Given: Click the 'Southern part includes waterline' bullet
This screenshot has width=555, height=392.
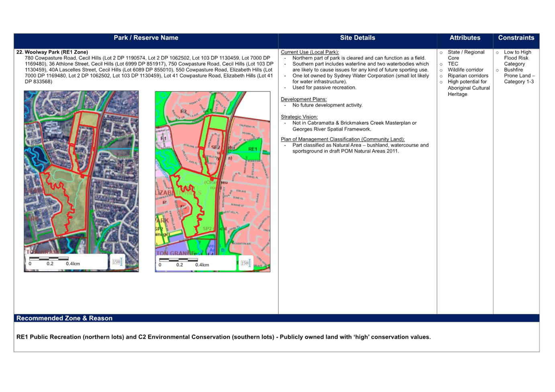Looking at the screenshot, I should (x=361, y=67).
